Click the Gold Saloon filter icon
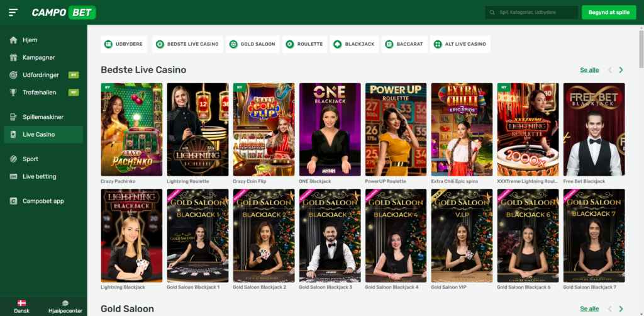This screenshot has width=644, height=316. (233, 44)
